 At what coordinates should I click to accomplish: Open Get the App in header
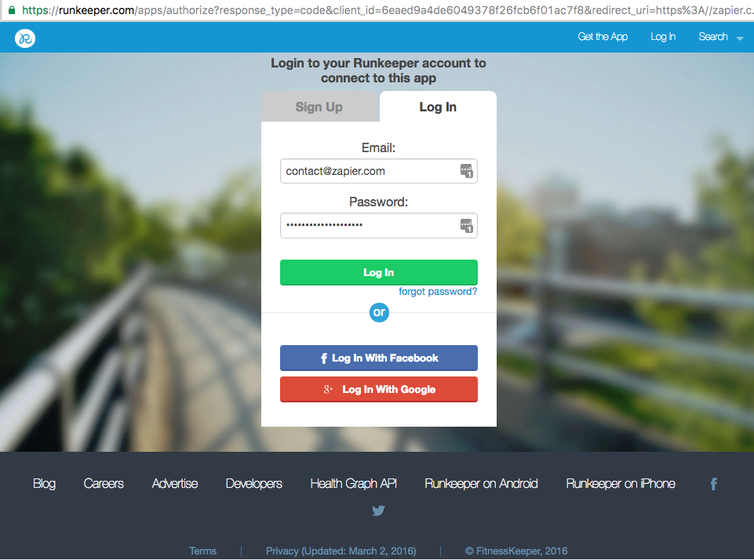pos(603,37)
